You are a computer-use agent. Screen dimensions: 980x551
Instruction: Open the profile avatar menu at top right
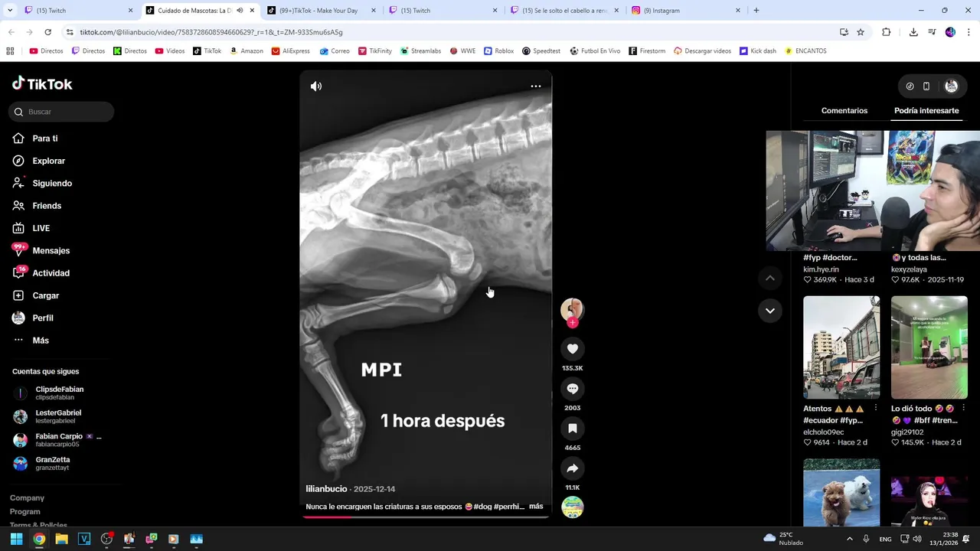952,86
